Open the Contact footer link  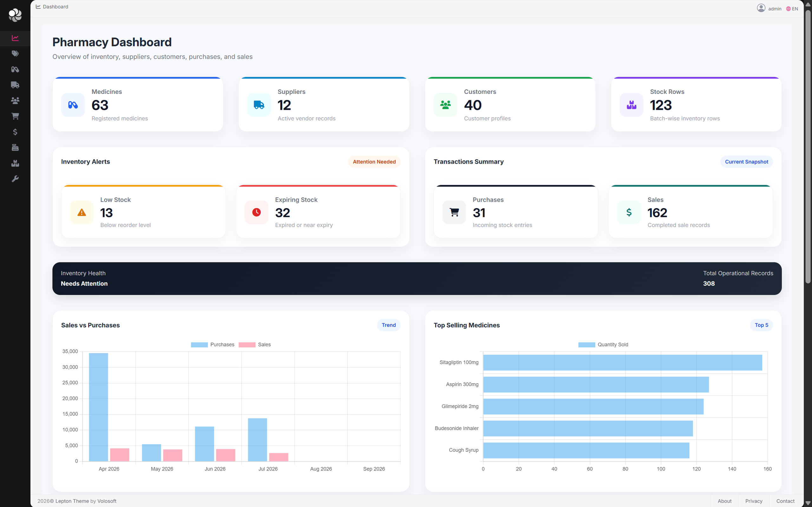(x=785, y=501)
